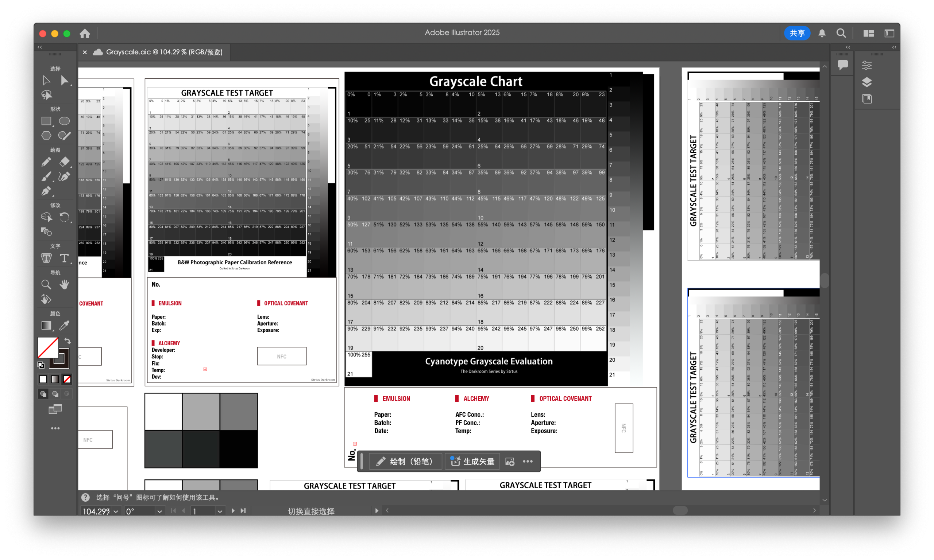This screenshot has height=560, width=934.
Task: Open the workspace switcher
Action: click(x=889, y=33)
